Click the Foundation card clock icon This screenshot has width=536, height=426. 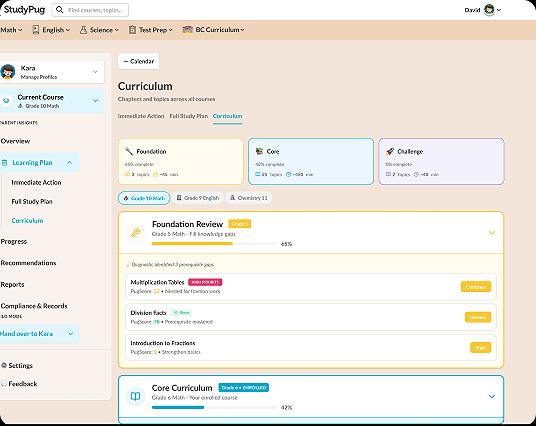155,174
